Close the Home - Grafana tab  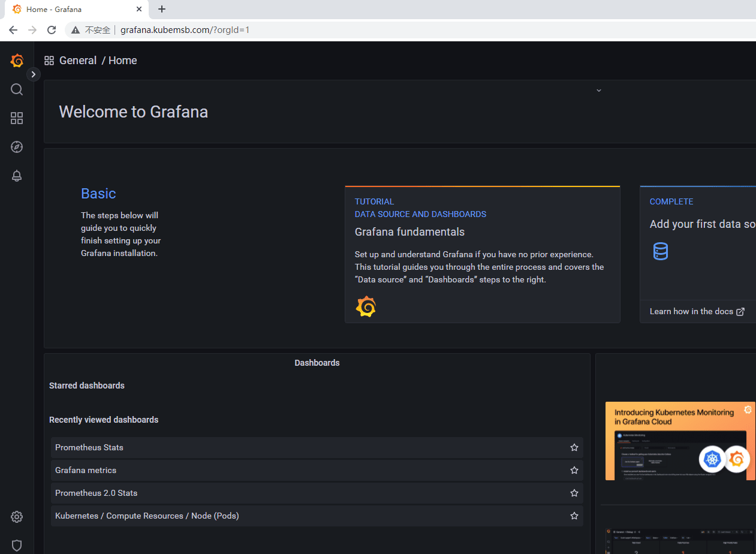pos(139,10)
